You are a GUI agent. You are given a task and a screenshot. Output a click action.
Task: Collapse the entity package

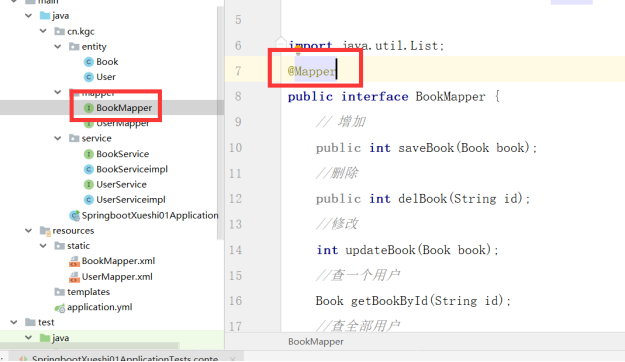pyautogui.click(x=58, y=47)
